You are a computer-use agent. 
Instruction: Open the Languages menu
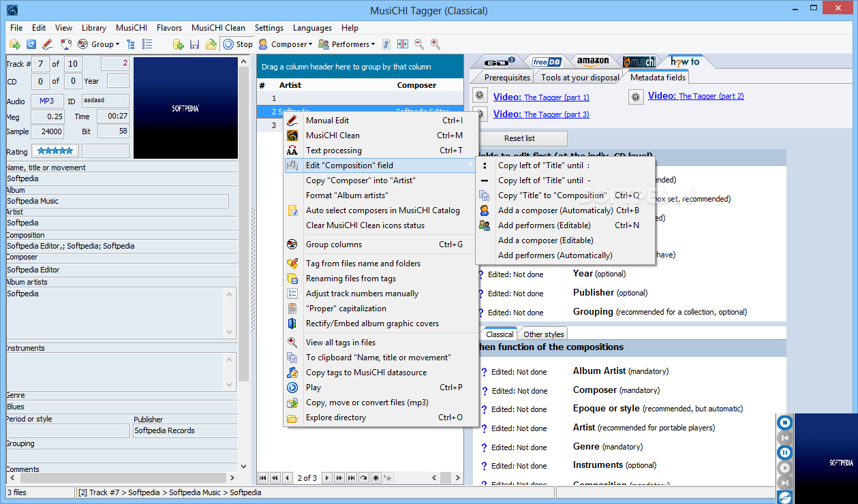tap(312, 28)
